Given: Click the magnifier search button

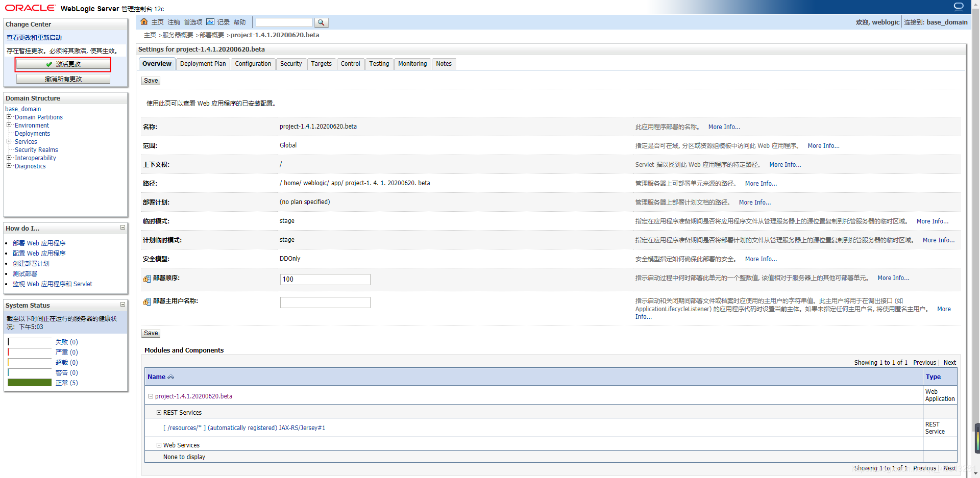Looking at the screenshot, I should tap(321, 22).
